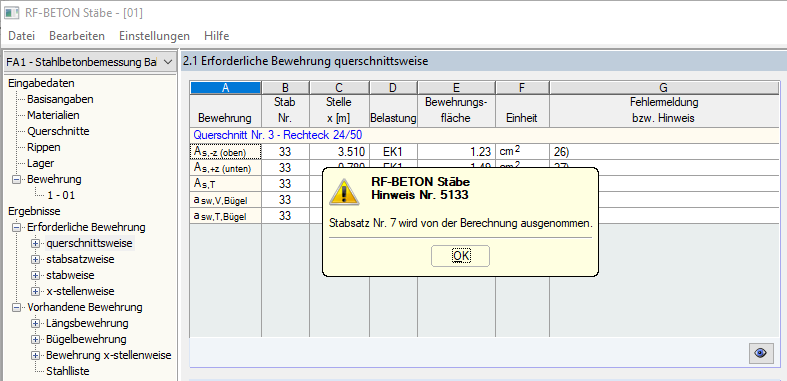
Task: Click the RF-BETON app icon in title bar
Action: 12,13
